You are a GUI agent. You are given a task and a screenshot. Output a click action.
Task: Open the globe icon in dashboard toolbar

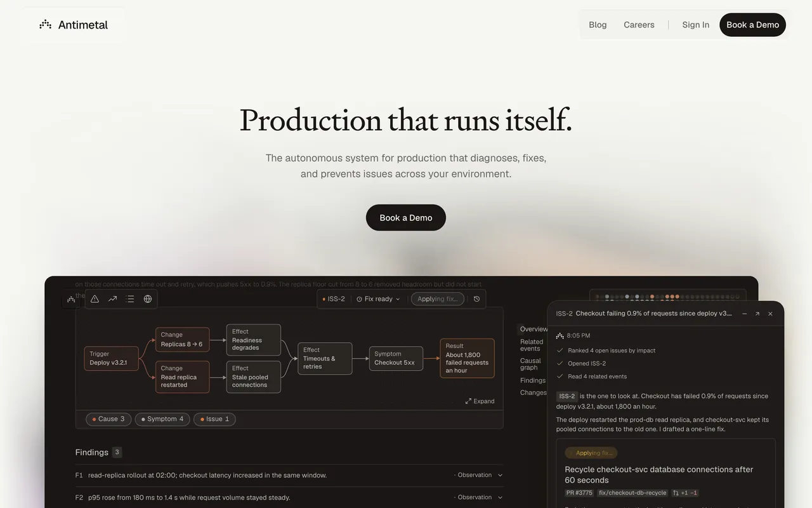(148, 299)
